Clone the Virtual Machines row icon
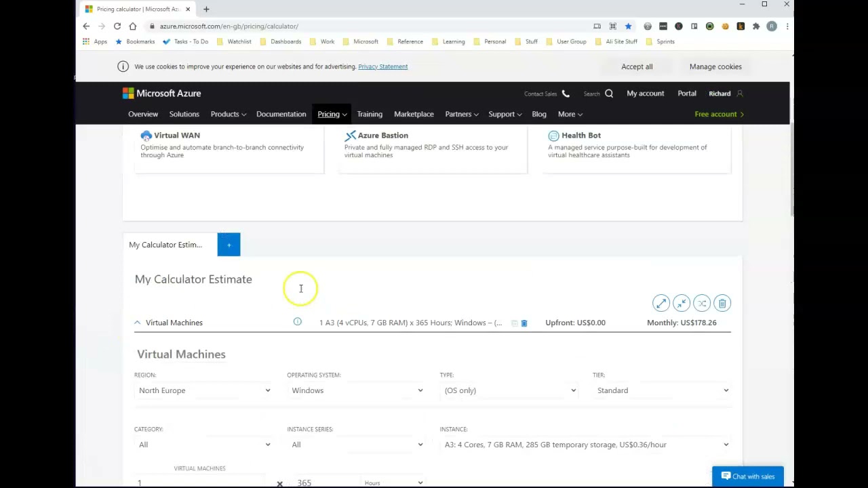Screen dimensions: 868x488 click(514, 323)
